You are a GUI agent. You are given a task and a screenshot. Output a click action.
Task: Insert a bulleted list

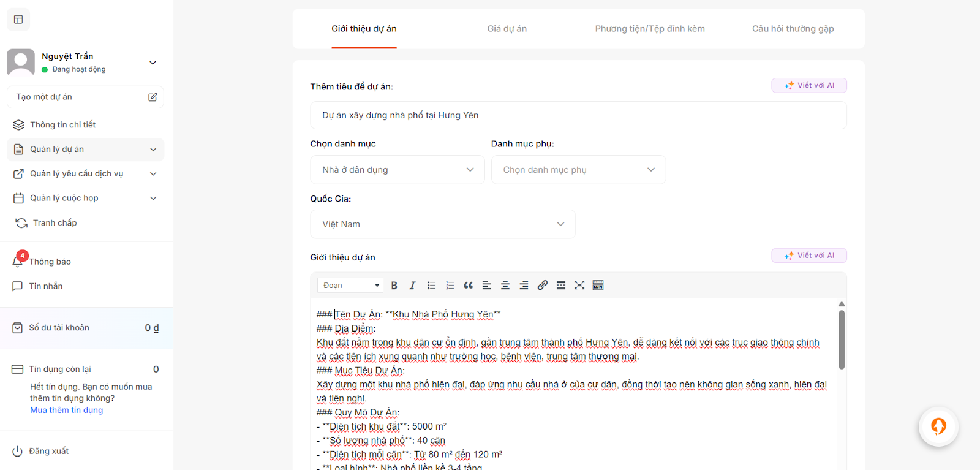tap(431, 286)
